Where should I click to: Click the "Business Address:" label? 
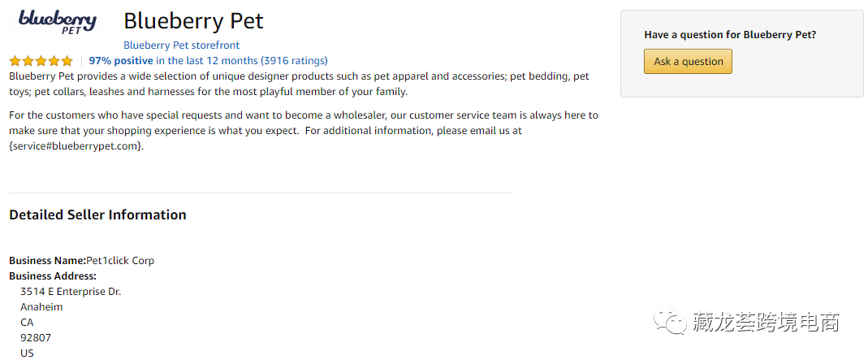click(53, 276)
